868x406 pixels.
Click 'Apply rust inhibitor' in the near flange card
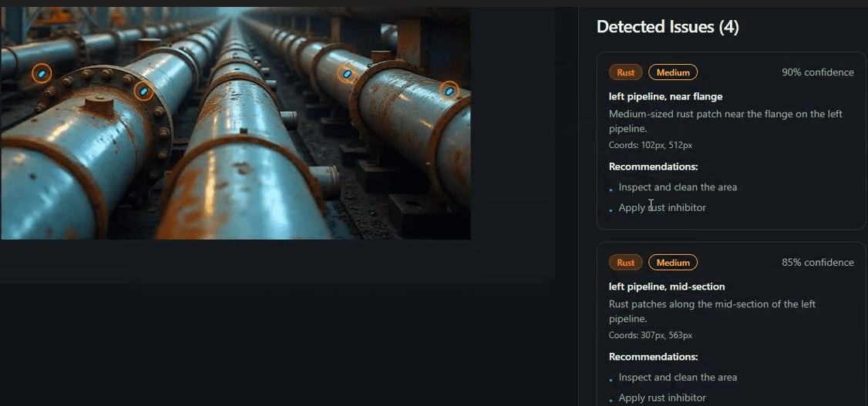[x=662, y=207]
